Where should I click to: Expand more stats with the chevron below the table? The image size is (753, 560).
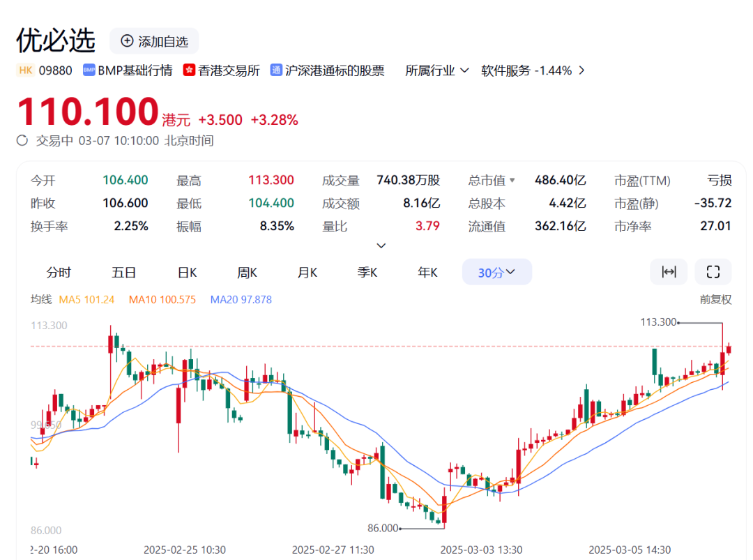[381, 245]
